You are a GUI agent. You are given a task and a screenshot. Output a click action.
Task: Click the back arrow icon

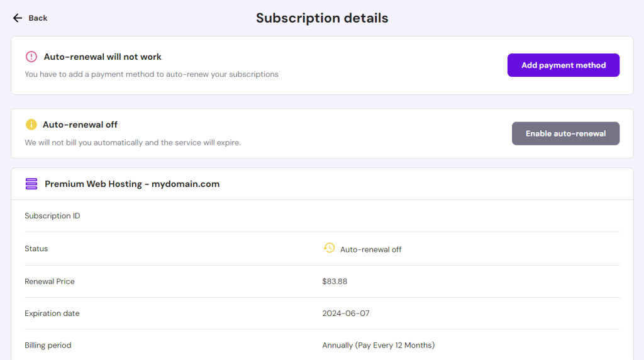[x=18, y=18]
